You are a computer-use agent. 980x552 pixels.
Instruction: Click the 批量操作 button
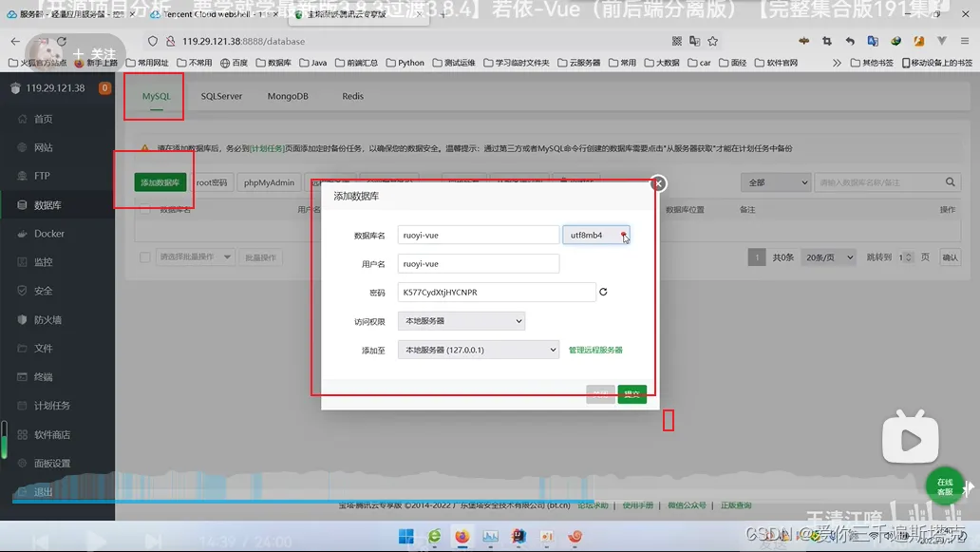[260, 257]
